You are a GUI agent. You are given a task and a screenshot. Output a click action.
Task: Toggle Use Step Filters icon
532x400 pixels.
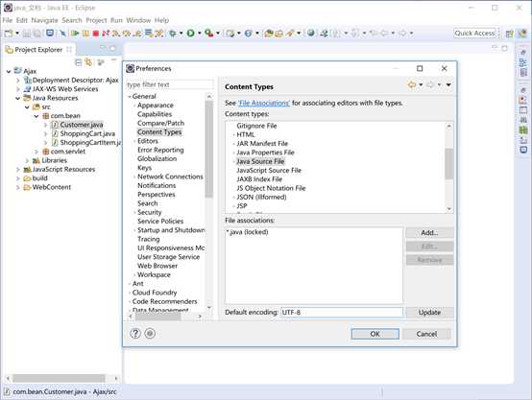[x=159, y=34]
